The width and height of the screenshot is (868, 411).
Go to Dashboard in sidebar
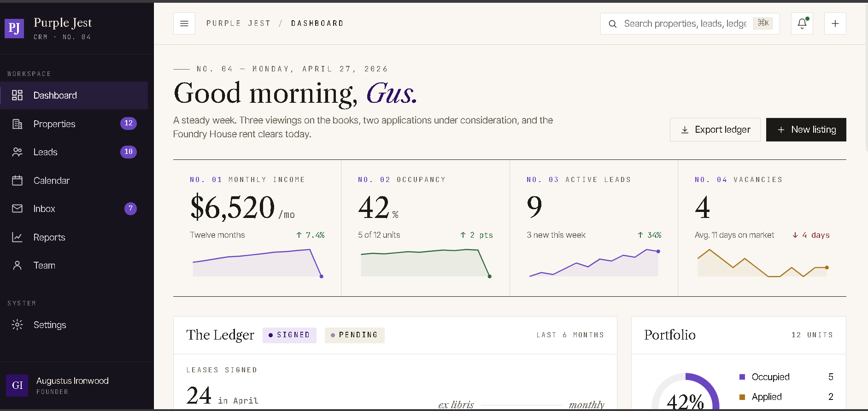coord(74,95)
